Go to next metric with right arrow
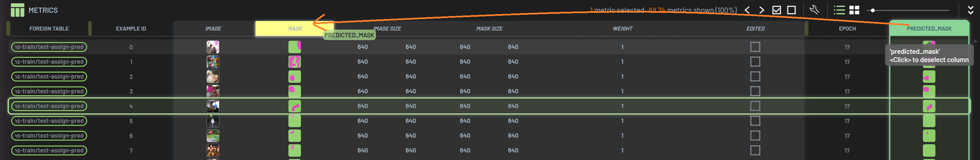This screenshot has height=160, width=980. pos(762,10)
